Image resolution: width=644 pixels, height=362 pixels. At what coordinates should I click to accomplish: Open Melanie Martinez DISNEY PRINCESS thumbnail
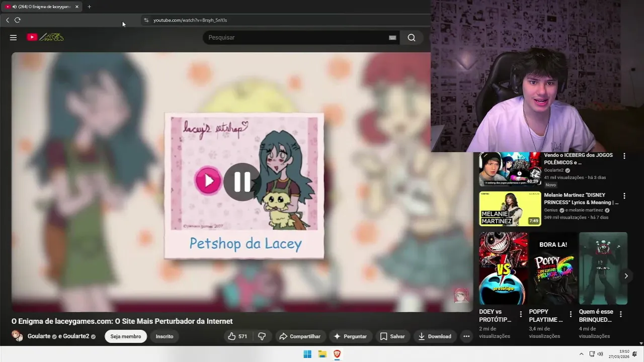pyautogui.click(x=510, y=209)
